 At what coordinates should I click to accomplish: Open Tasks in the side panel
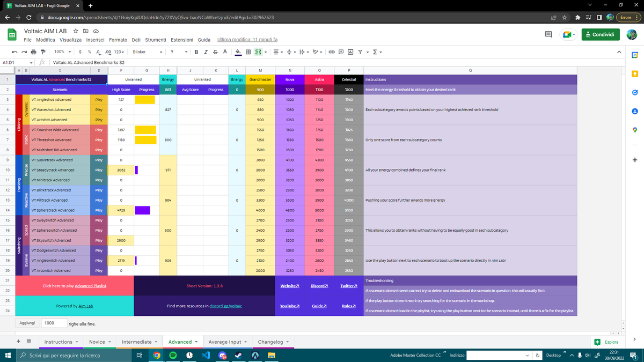pos(634,92)
